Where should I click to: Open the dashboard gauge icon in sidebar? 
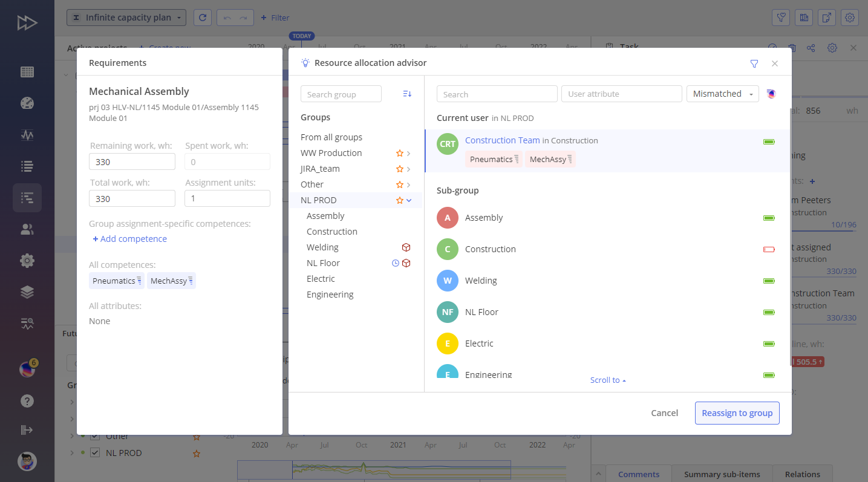coord(27,103)
